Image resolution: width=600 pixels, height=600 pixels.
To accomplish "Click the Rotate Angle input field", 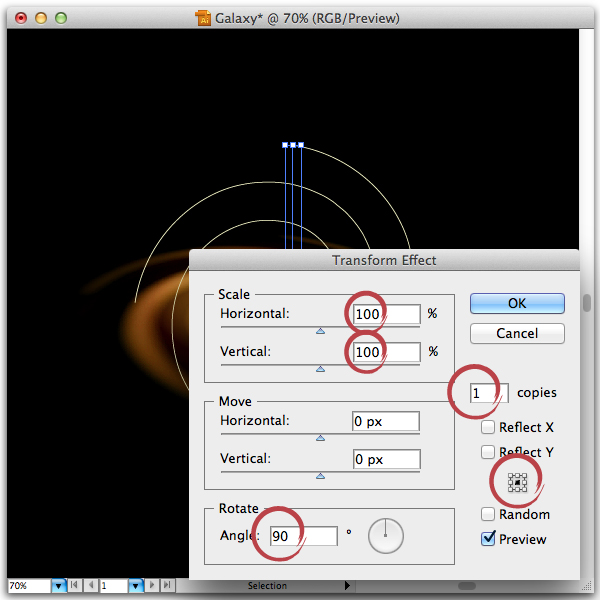I will pos(304,536).
